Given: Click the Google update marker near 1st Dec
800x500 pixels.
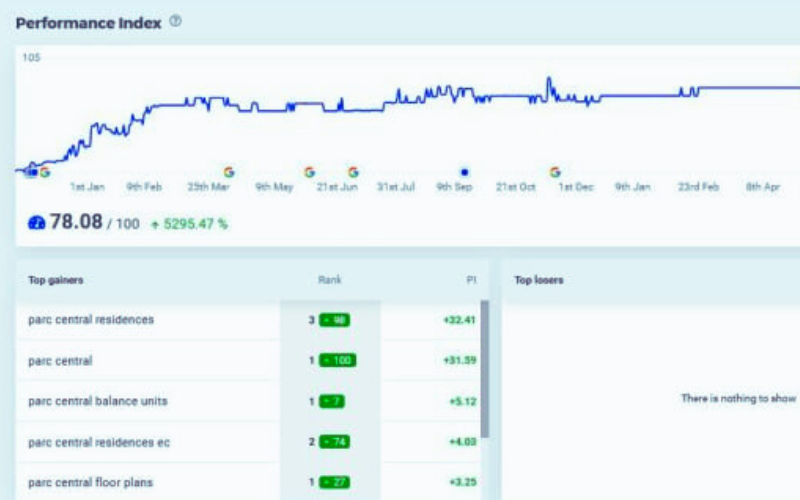Looking at the screenshot, I should click(x=555, y=172).
